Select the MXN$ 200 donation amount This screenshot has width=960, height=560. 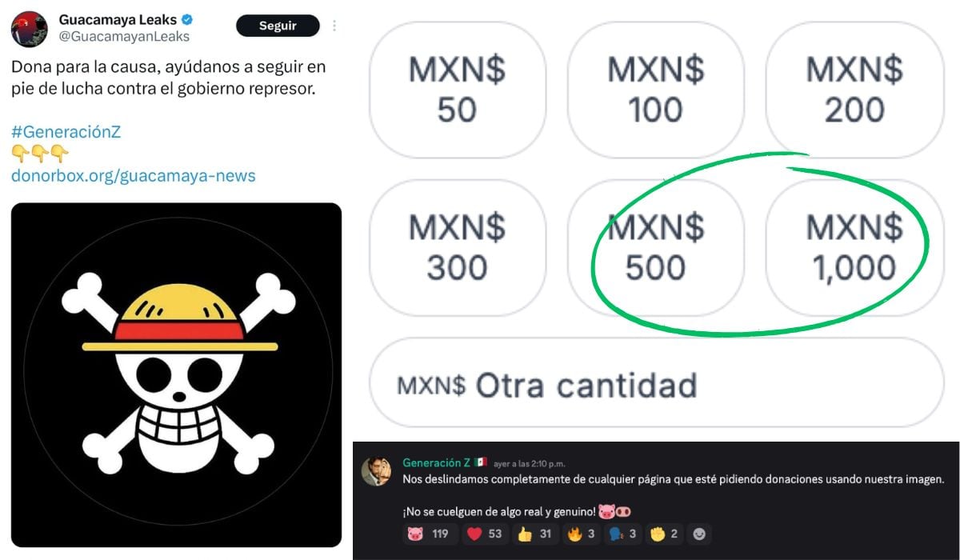click(854, 90)
